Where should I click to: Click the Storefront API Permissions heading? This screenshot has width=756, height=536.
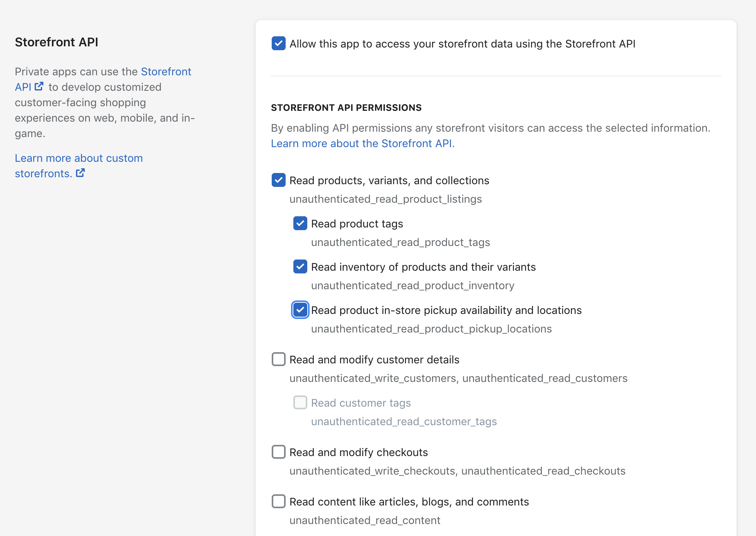pos(346,108)
